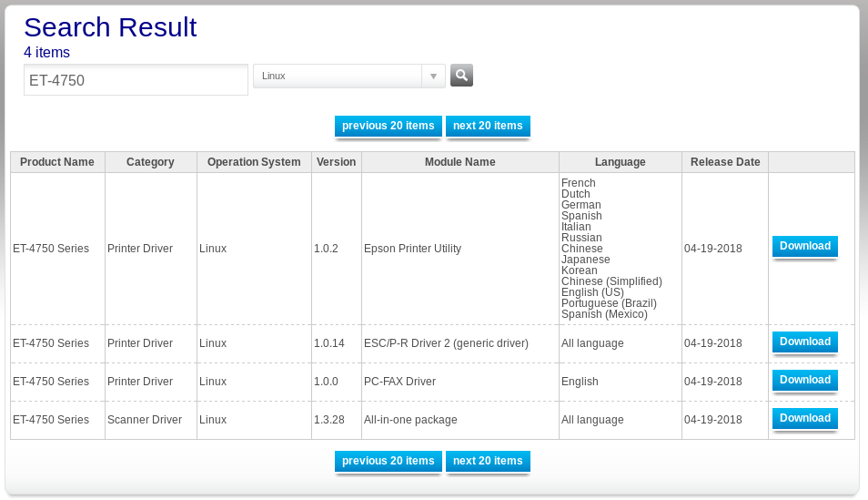Click the Language column header

point(620,162)
